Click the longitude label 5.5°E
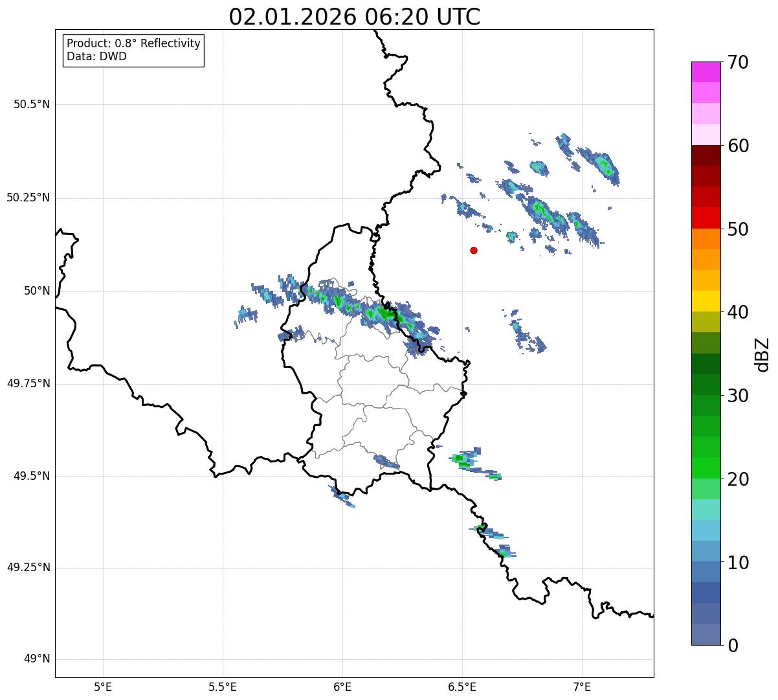The height and width of the screenshot is (700, 778). pos(223,686)
